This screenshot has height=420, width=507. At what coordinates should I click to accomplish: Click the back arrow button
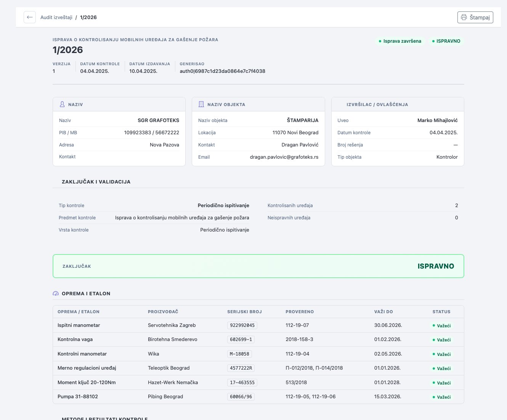(30, 17)
